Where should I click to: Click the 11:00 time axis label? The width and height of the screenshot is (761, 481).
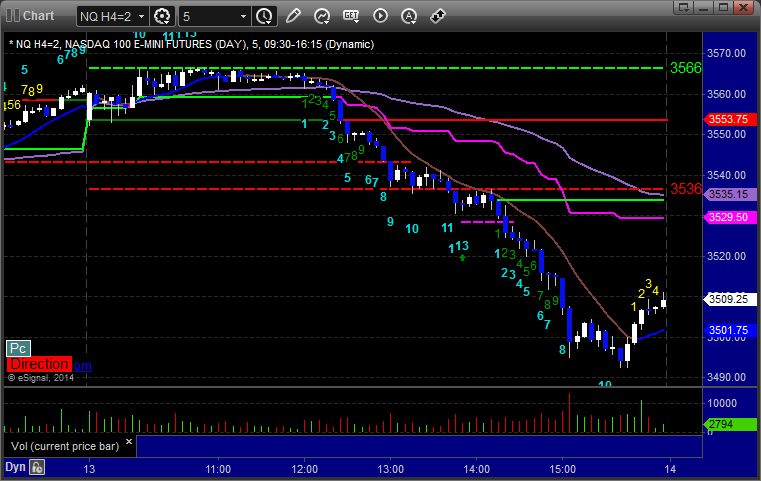[x=218, y=469]
